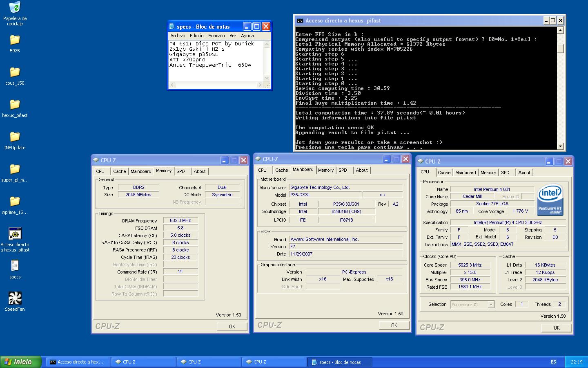The image size is (588, 368).
Task: Click OK in Mainboard CPU-Z window
Action: click(x=394, y=325)
